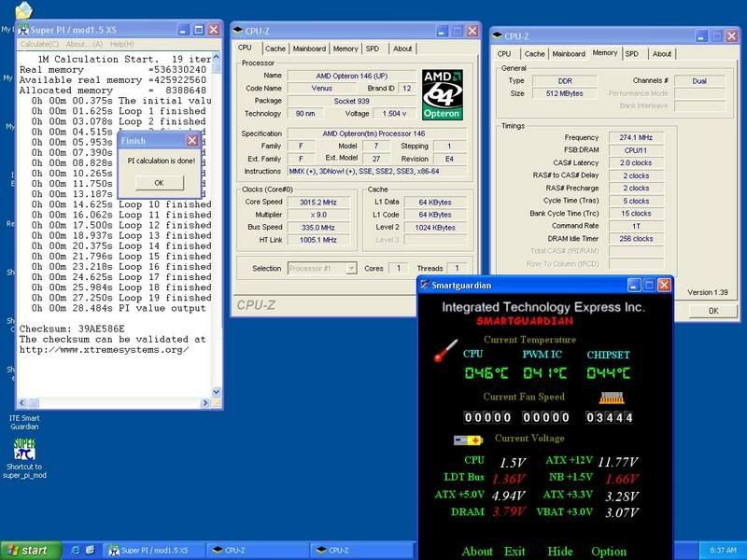The height and width of the screenshot is (560, 747).
Task: Open Calculate menu in Super PI
Action: (39, 44)
